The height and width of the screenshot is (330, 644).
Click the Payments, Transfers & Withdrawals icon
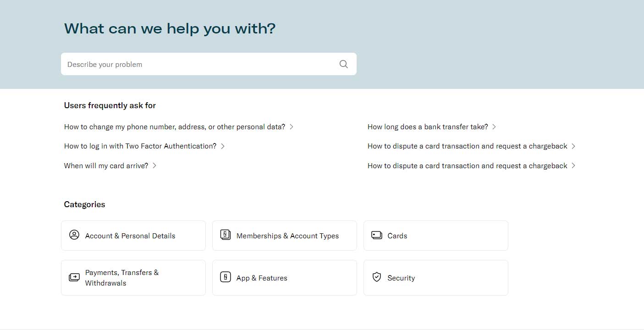coord(74,277)
